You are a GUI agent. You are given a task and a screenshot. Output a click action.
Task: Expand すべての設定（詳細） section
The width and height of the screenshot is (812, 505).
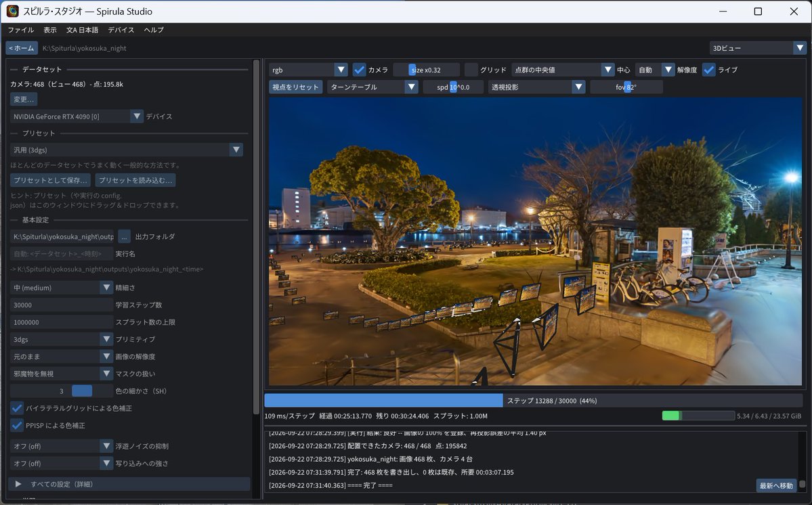coord(129,484)
